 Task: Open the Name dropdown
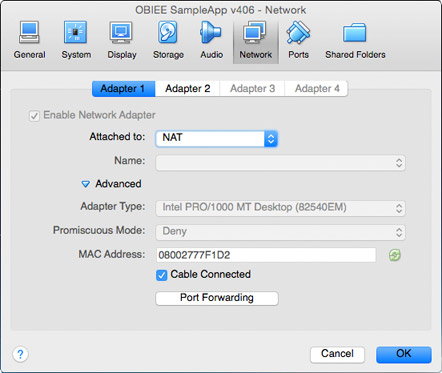[280, 163]
